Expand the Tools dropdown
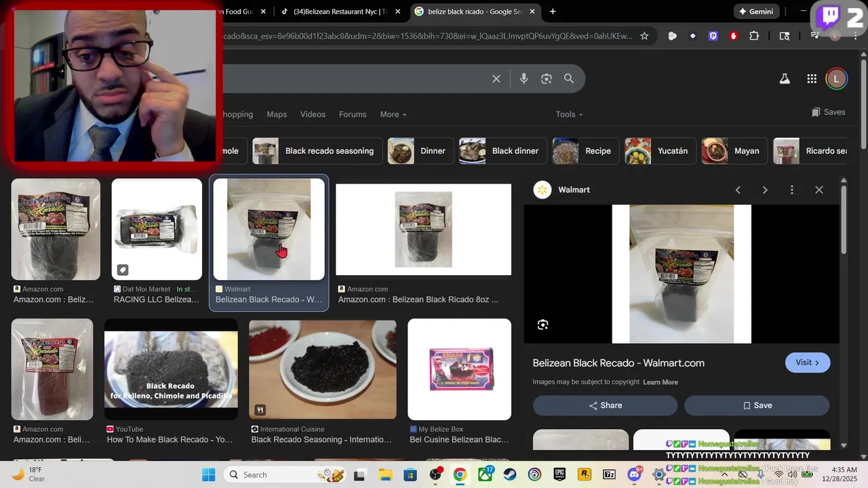This screenshot has width=868, height=488. (x=569, y=115)
